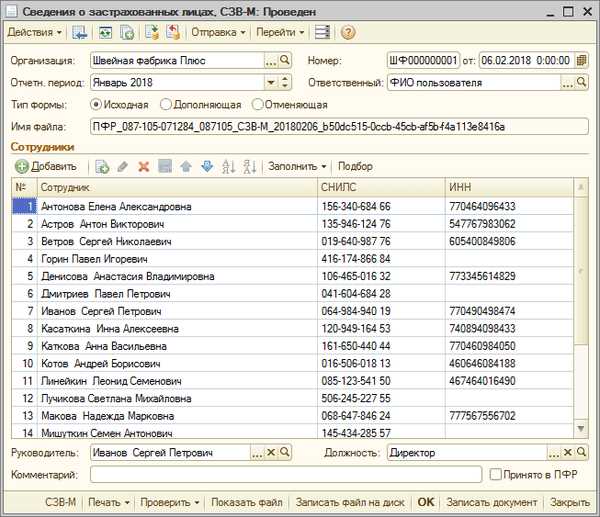Viewport: 600px width, 517px height.
Task: Open the Заполнить dropdown
Action: (297, 166)
